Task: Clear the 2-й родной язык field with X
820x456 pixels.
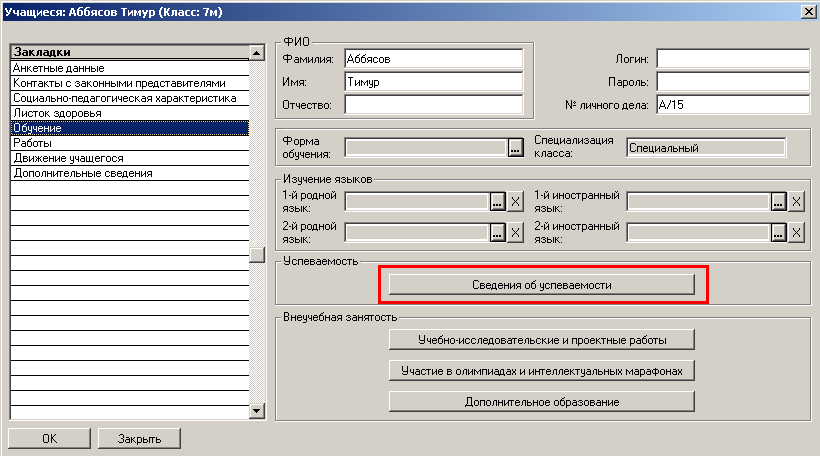Action: (516, 232)
